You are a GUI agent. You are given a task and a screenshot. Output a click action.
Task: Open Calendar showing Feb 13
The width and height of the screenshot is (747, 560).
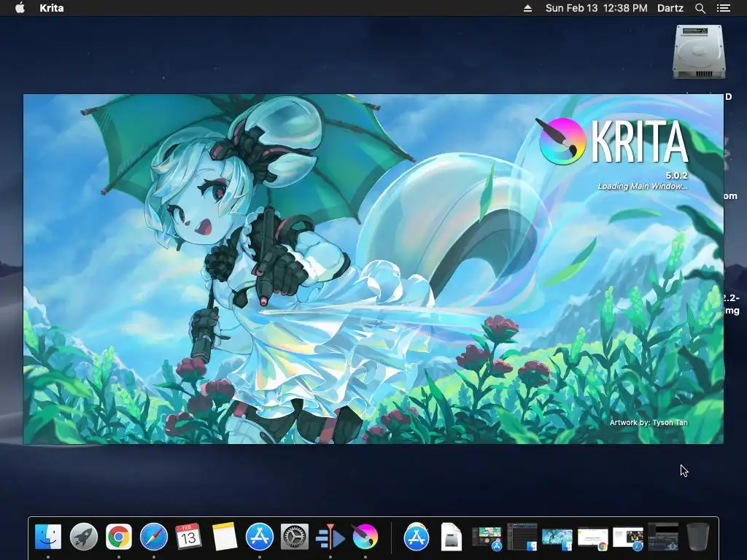tap(189, 537)
